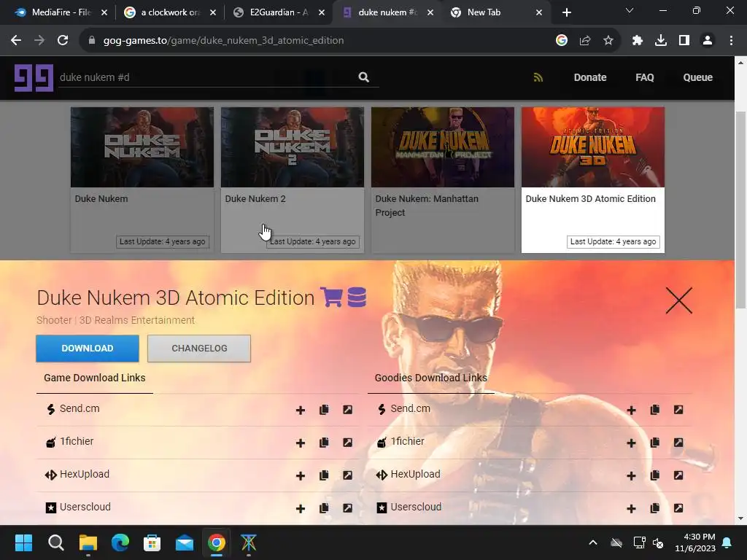
Task: Open game 1fichier link externally
Action: (348, 443)
